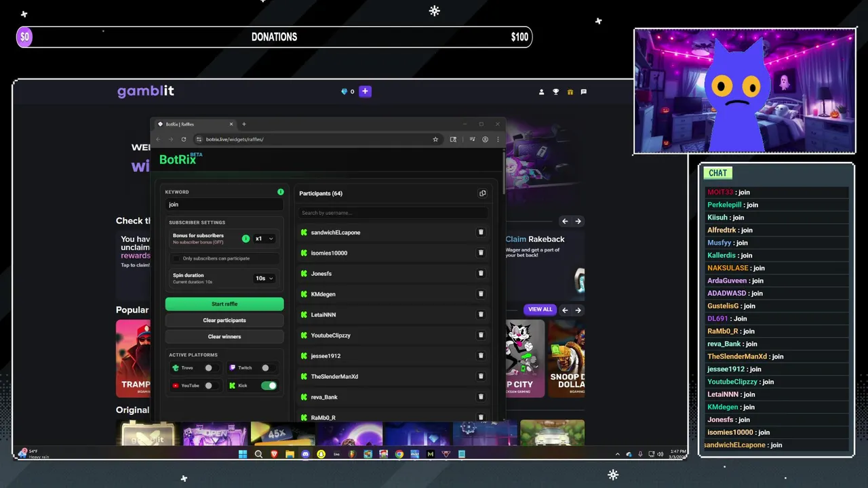Click the purple plus button on Gamblit
This screenshot has height=488, width=868.
coord(365,91)
